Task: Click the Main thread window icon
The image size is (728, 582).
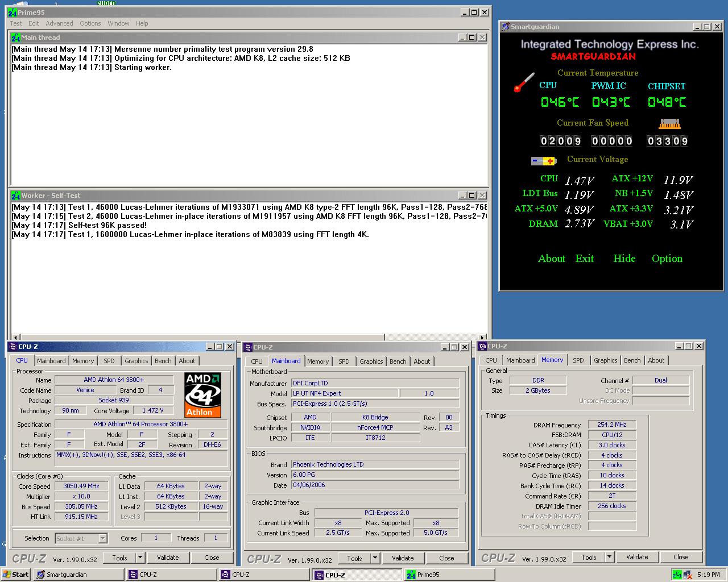Action: 16,38
